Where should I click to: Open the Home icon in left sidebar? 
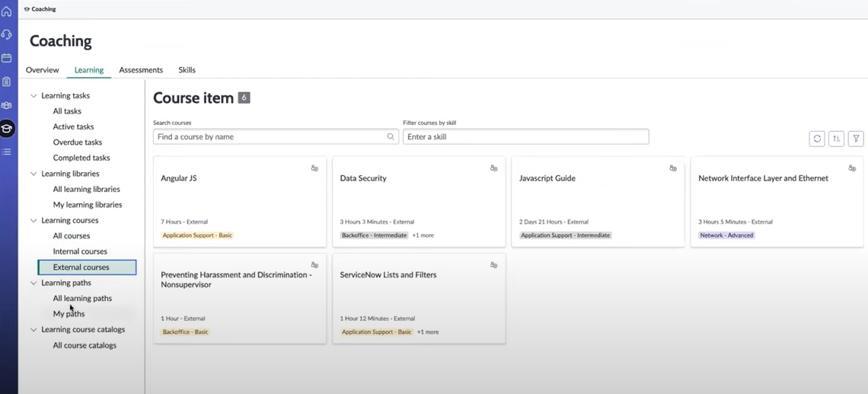(7, 11)
